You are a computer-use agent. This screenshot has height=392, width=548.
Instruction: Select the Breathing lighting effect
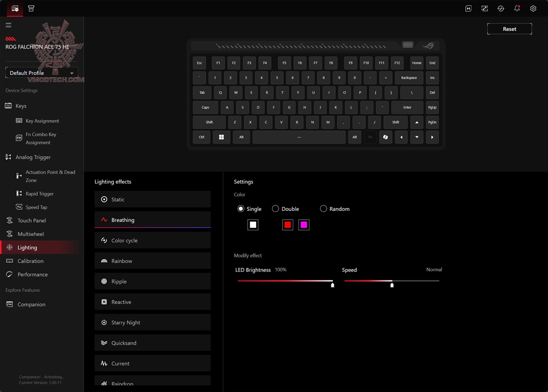pos(153,220)
